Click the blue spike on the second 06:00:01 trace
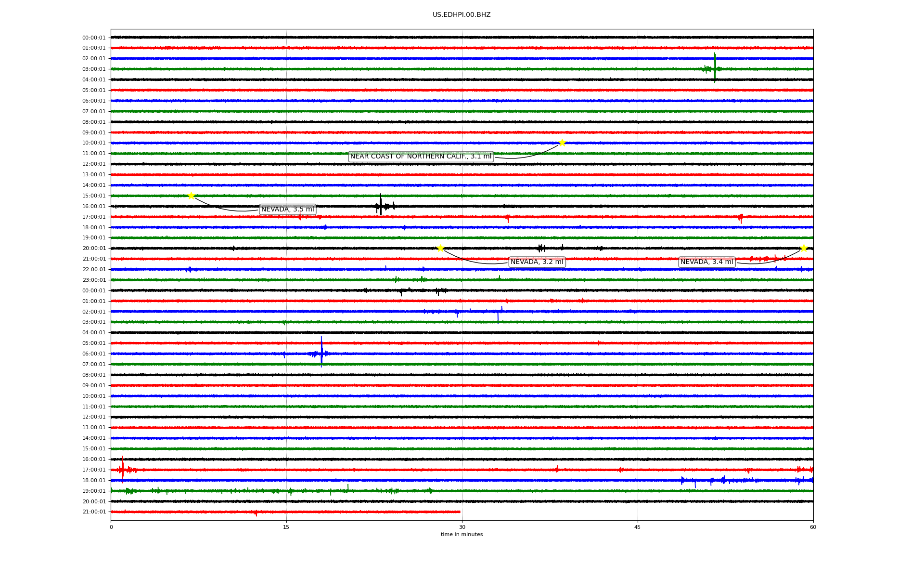 point(321,353)
